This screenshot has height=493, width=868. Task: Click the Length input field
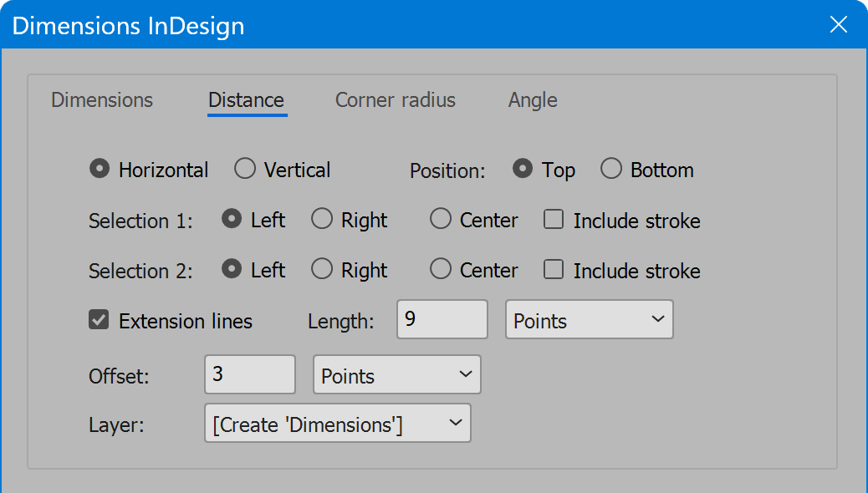click(x=442, y=320)
